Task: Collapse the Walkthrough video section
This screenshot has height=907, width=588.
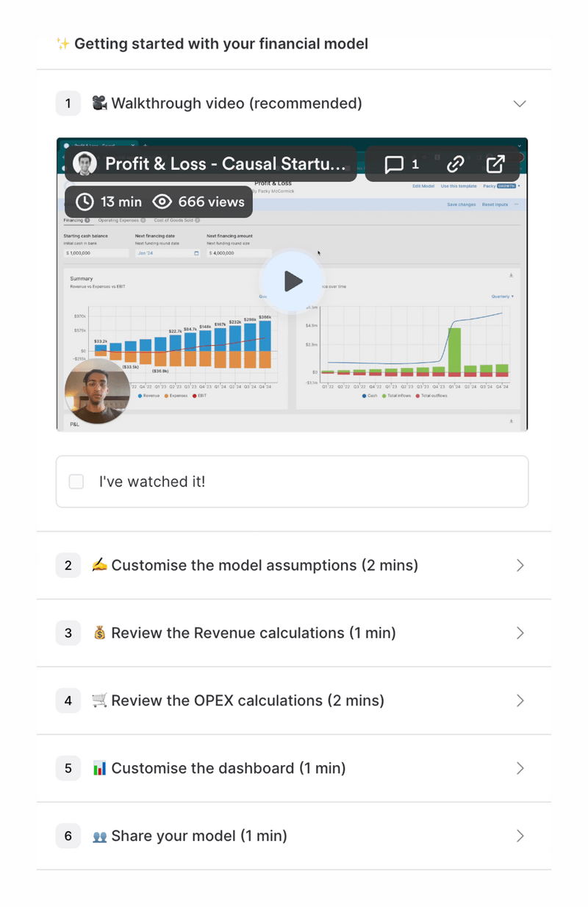Action: tap(520, 104)
